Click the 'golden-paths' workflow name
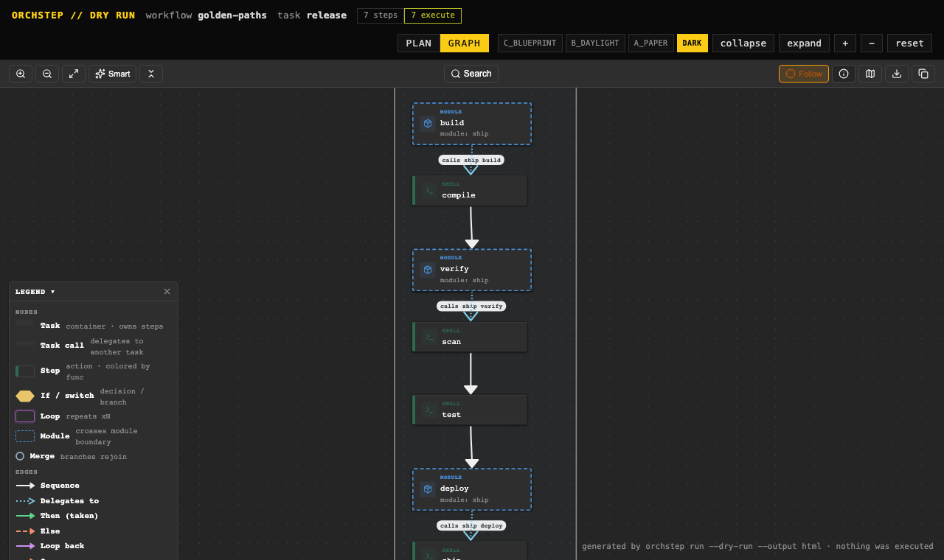The image size is (944, 560). coord(232,15)
